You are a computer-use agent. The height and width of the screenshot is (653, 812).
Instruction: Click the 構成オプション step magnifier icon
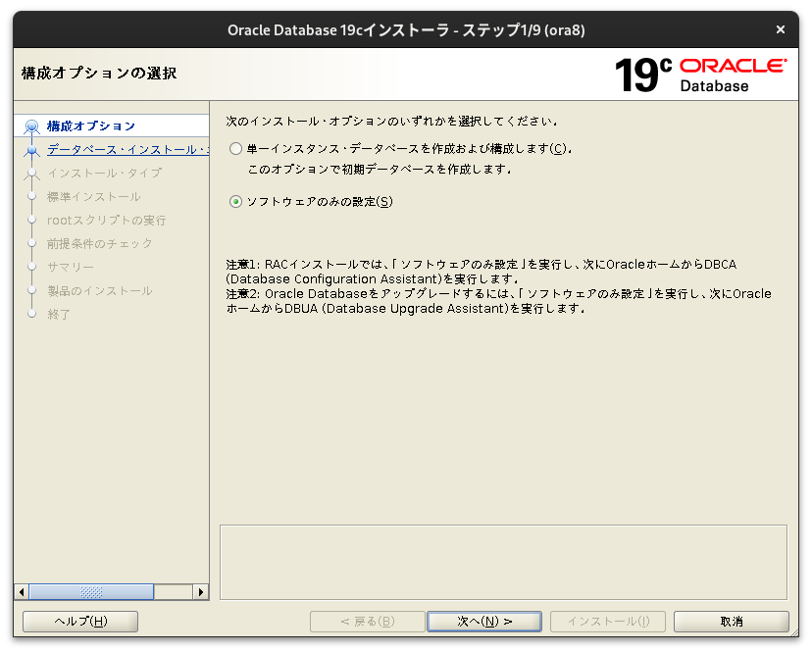(x=33, y=125)
